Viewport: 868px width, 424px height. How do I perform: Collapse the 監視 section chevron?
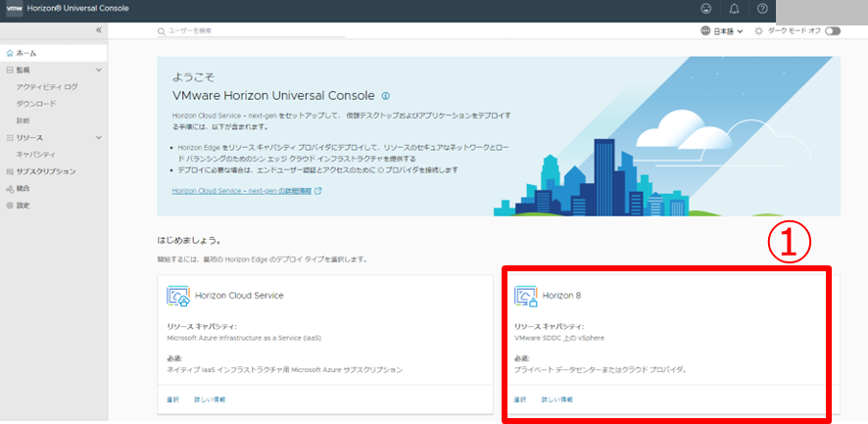pyautogui.click(x=99, y=71)
